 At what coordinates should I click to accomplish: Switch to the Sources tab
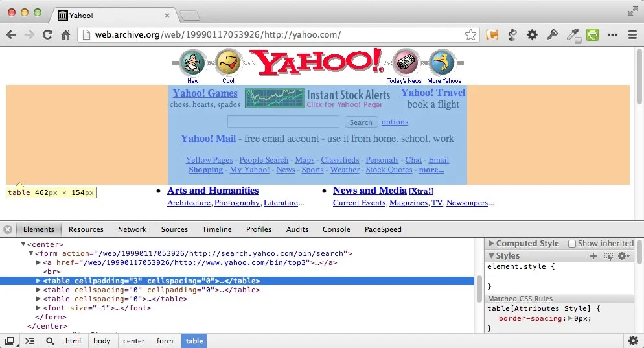pos(174,229)
